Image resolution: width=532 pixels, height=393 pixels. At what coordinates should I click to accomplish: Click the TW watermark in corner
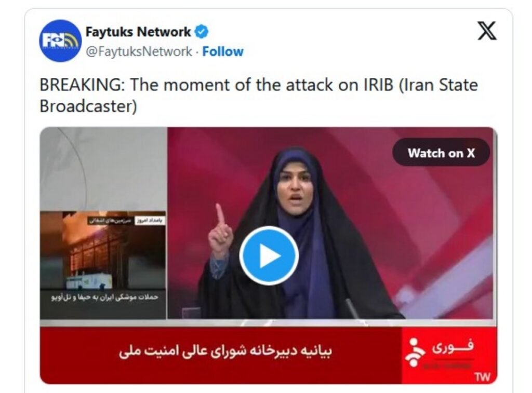(482, 377)
